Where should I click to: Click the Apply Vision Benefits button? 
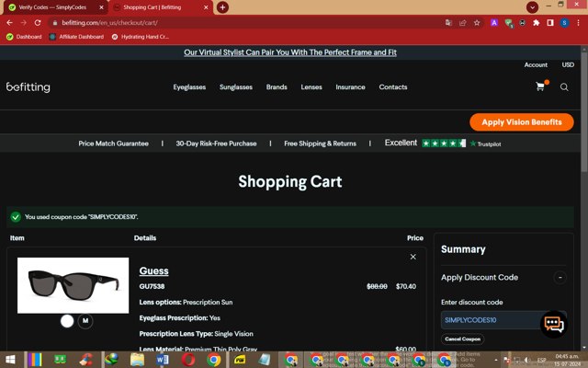coord(522,122)
